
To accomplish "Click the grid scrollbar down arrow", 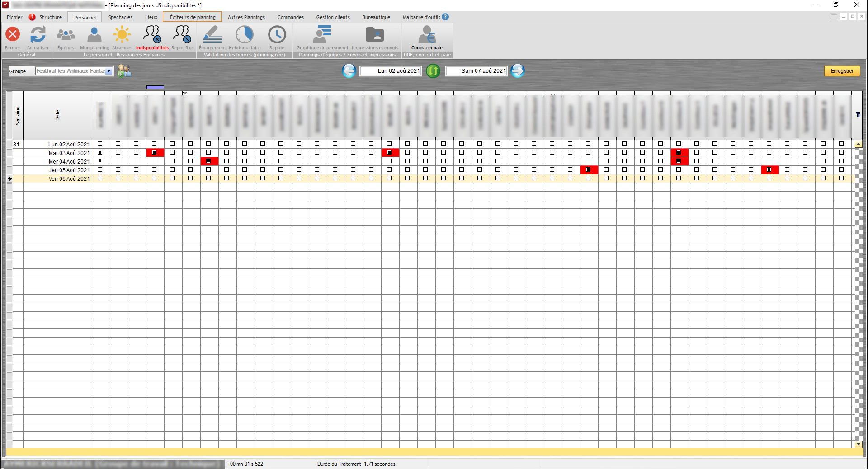I will 858,445.
